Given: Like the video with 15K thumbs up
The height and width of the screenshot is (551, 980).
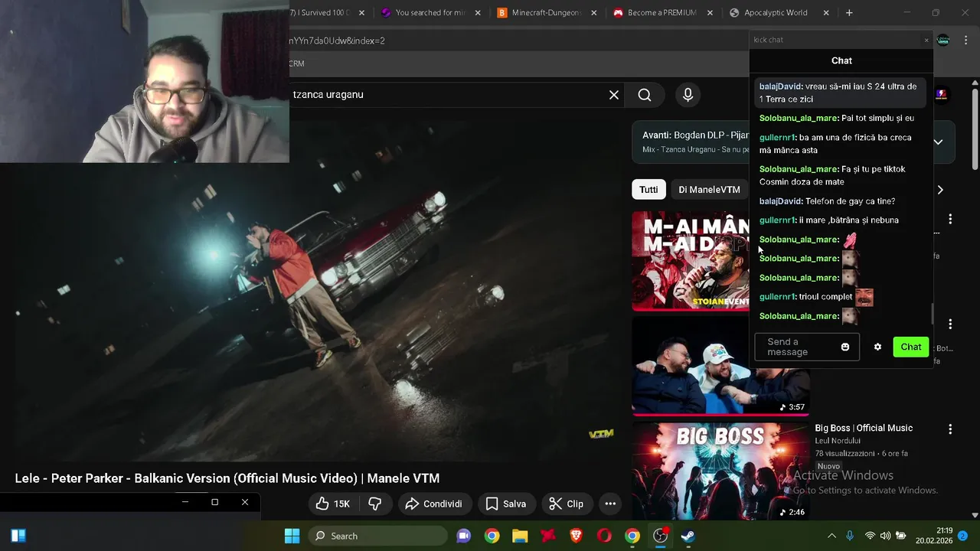Looking at the screenshot, I should 335,504.
